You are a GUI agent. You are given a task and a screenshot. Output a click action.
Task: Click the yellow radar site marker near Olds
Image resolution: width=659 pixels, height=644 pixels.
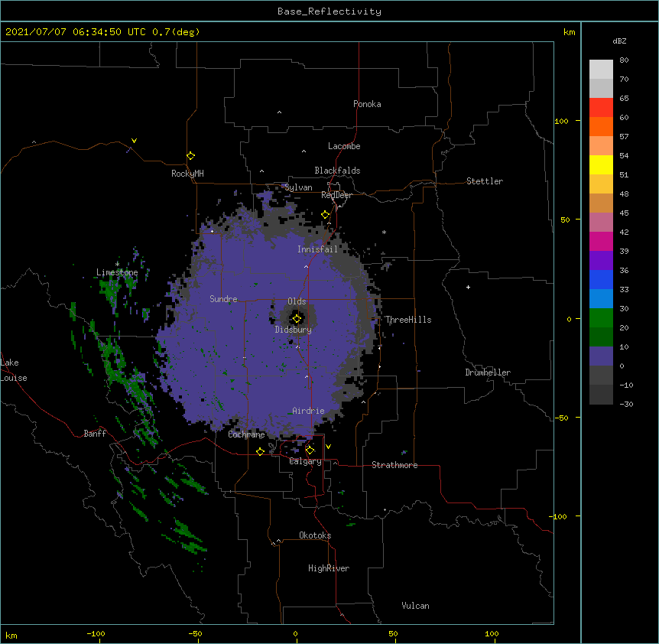pyautogui.click(x=297, y=319)
